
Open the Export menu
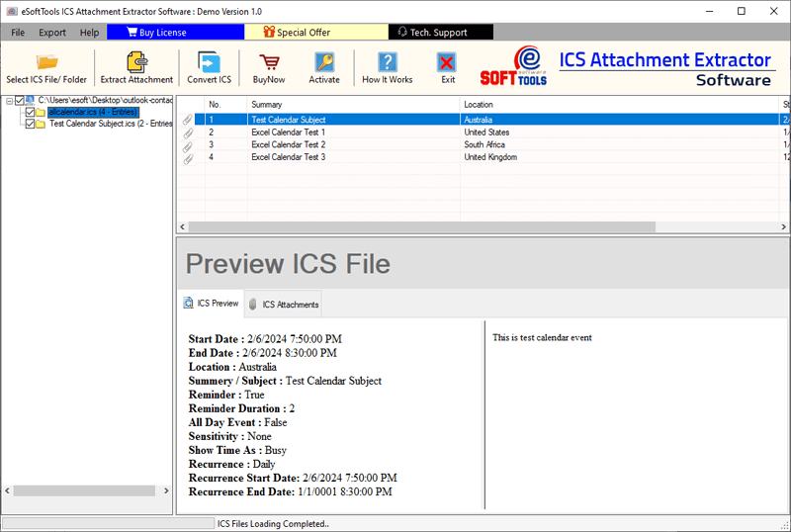pos(52,33)
